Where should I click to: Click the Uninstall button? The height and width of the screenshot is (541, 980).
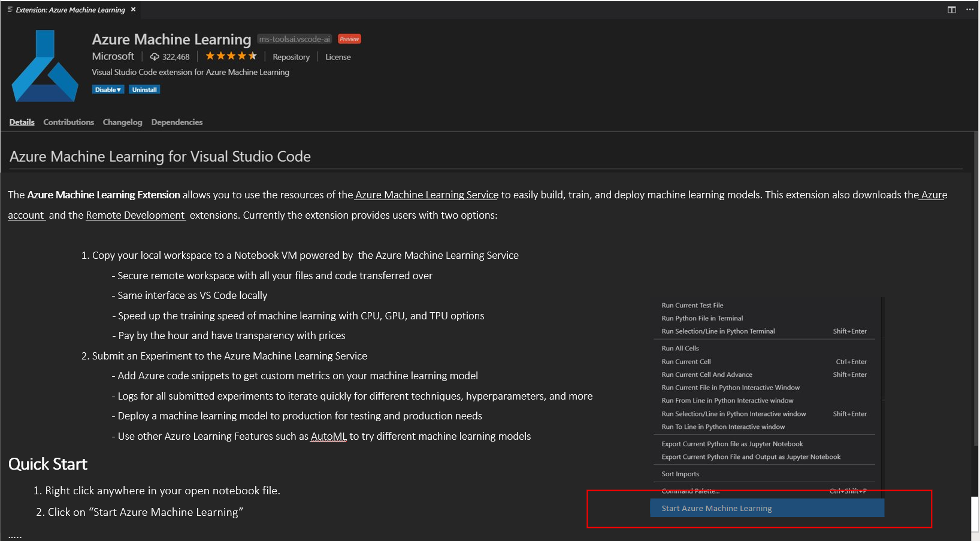coord(144,89)
